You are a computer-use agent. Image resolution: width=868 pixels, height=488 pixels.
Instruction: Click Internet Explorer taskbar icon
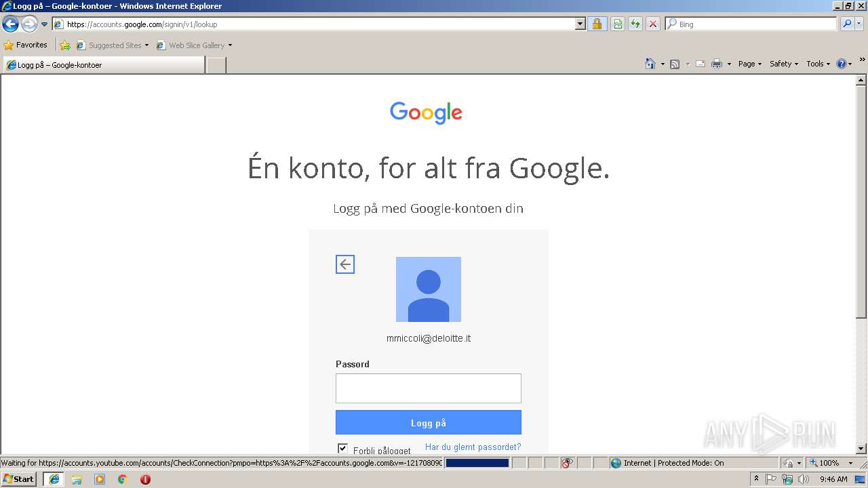tap(54, 479)
